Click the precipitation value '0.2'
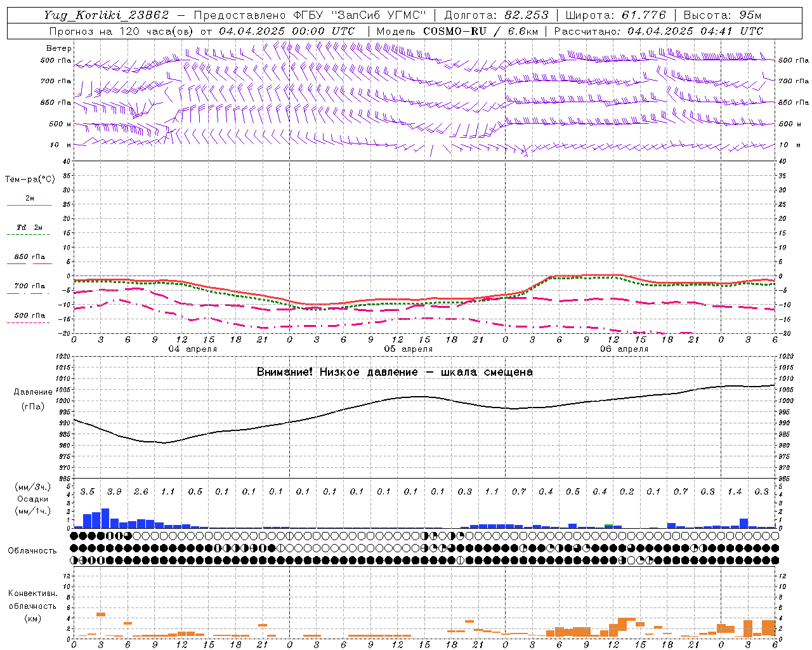 (x=627, y=491)
